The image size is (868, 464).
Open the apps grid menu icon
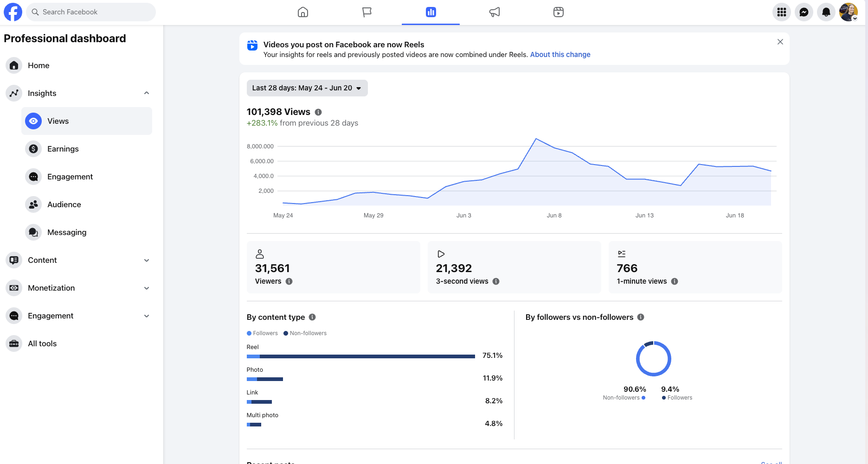[782, 12]
